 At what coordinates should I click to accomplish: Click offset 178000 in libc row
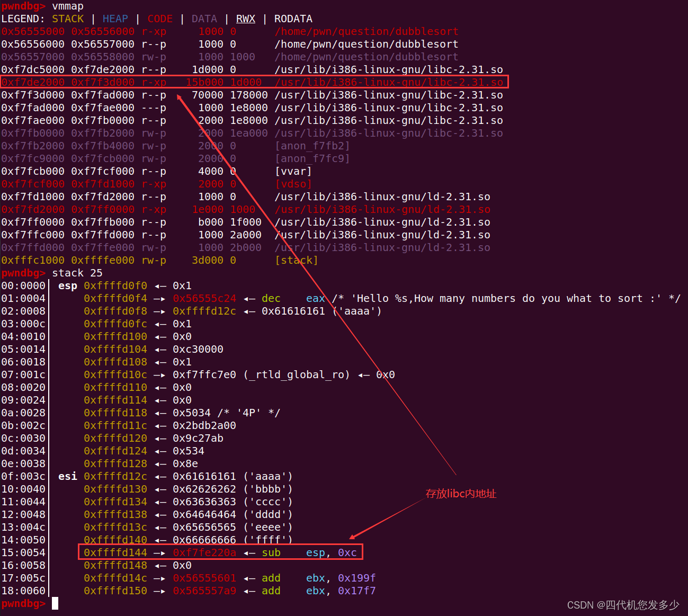click(x=249, y=95)
